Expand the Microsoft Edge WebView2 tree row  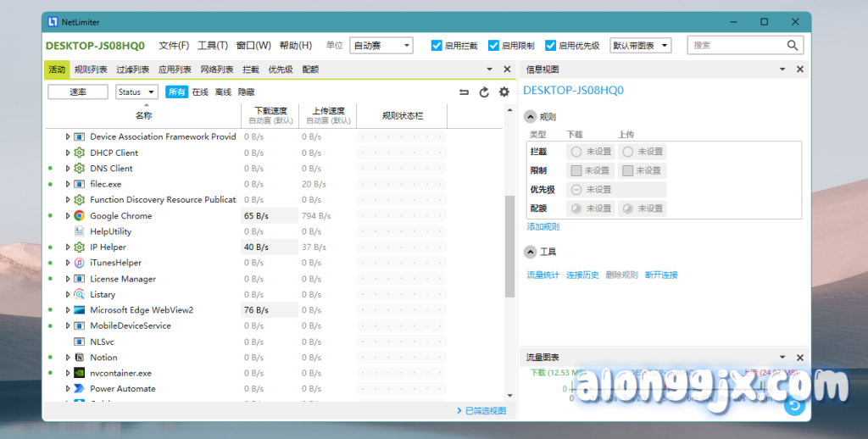pos(68,310)
